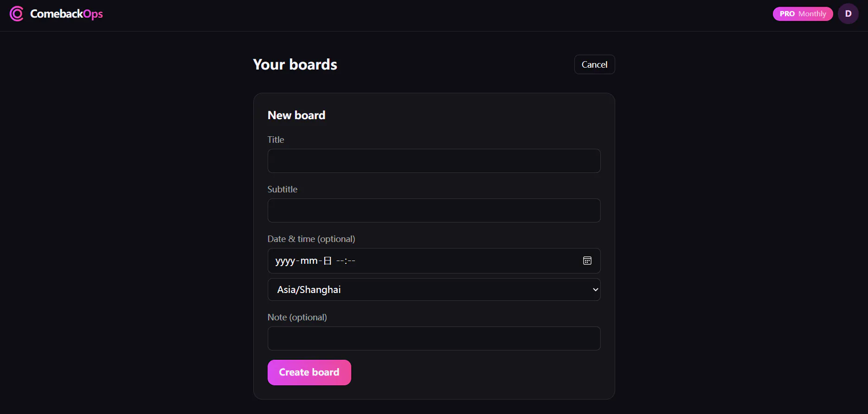Open the Asia/Shanghai timezone dropdown

click(x=434, y=290)
